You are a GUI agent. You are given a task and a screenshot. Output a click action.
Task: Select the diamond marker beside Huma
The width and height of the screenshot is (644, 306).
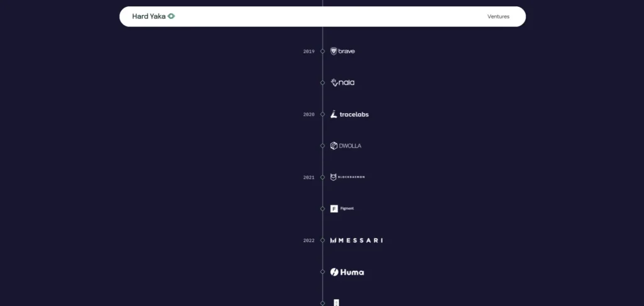pos(323,272)
